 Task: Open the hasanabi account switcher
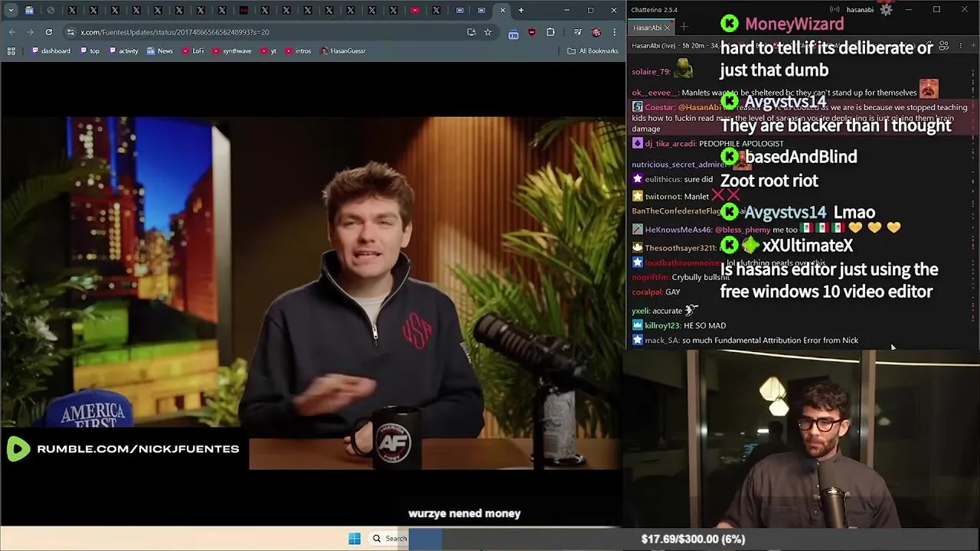pos(860,10)
